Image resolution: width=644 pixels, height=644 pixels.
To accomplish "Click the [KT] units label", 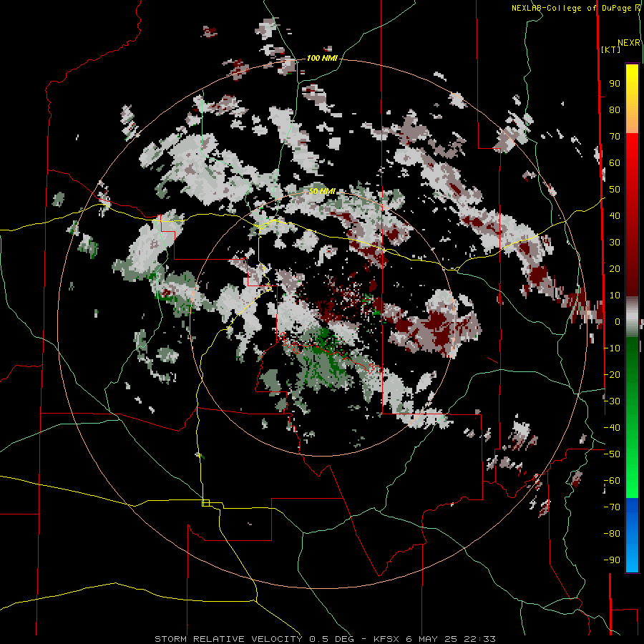I will (610, 49).
